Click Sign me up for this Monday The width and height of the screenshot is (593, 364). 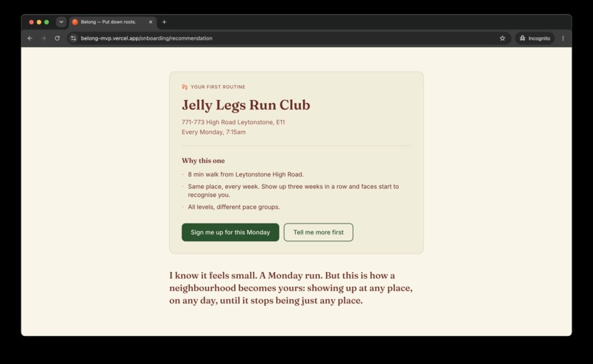tap(230, 232)
